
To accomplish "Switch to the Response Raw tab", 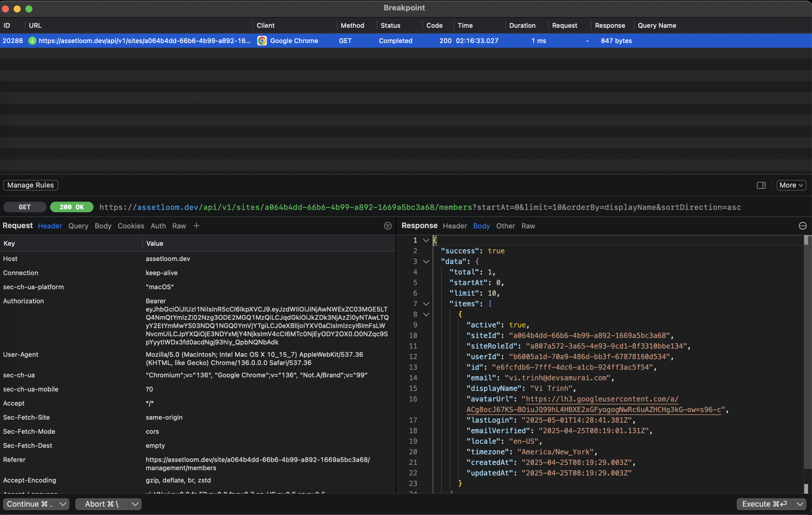I will (528, 226).
